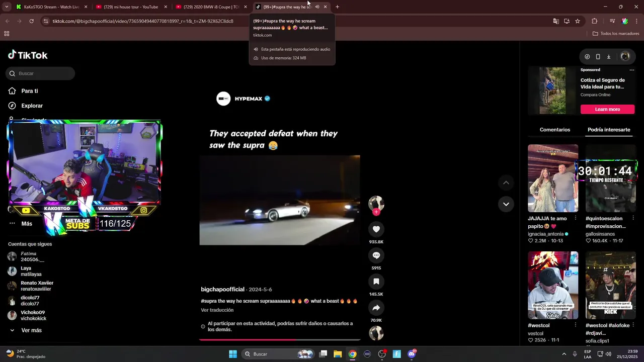Viewport: 644px width, 362px height.
Task: Focus the TikTok Buscar search field
Action: (x=40, y=73)
